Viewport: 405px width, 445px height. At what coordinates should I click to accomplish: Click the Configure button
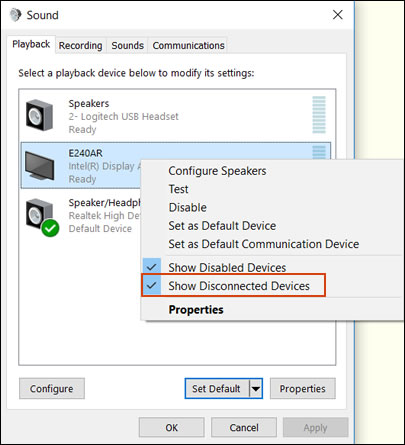click(52, 388)
